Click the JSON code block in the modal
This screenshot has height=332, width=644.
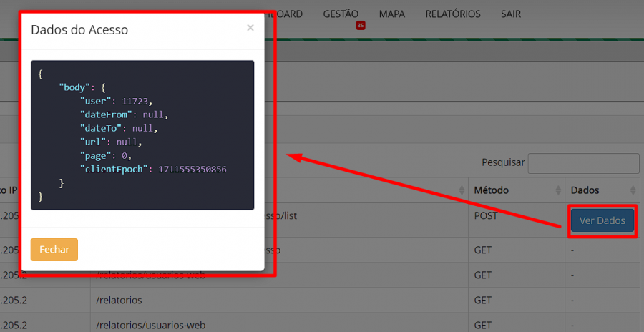(142, 135)
